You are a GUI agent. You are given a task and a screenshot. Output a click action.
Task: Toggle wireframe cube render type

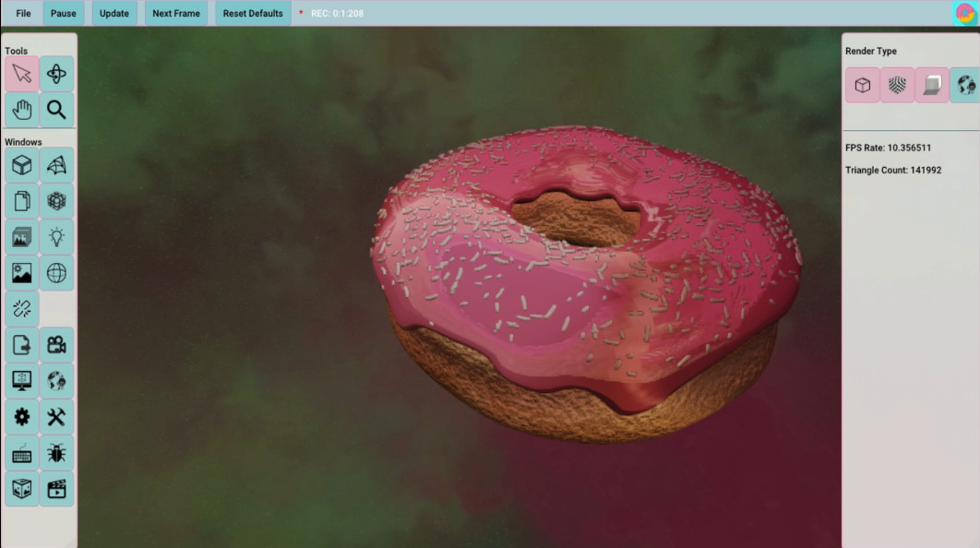point(863,85)
